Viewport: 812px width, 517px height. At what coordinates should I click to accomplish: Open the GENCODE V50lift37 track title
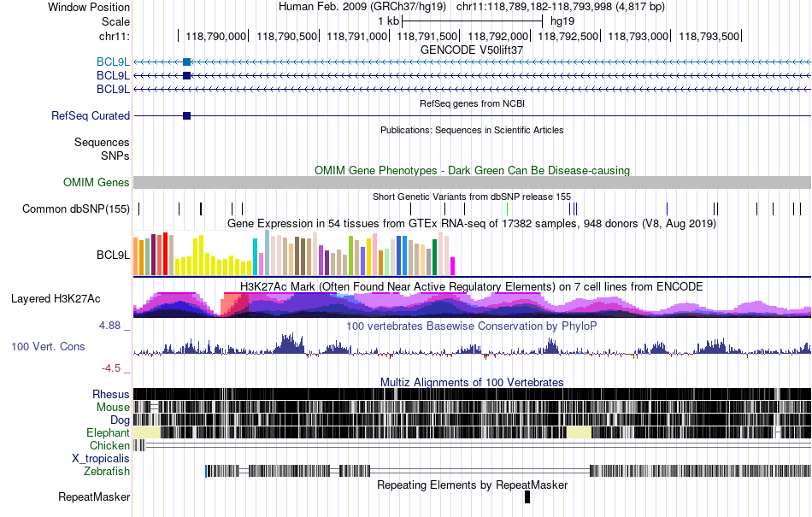tap(471, 50)
